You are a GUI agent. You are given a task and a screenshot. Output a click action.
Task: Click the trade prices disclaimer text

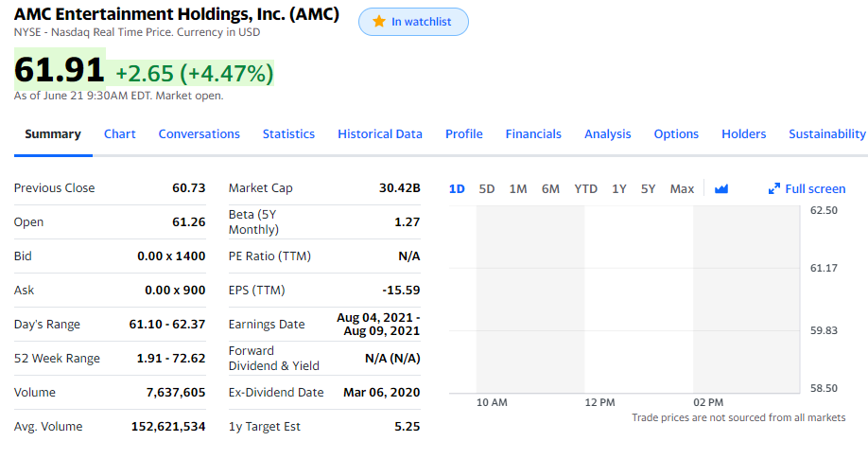pos(738,417)
